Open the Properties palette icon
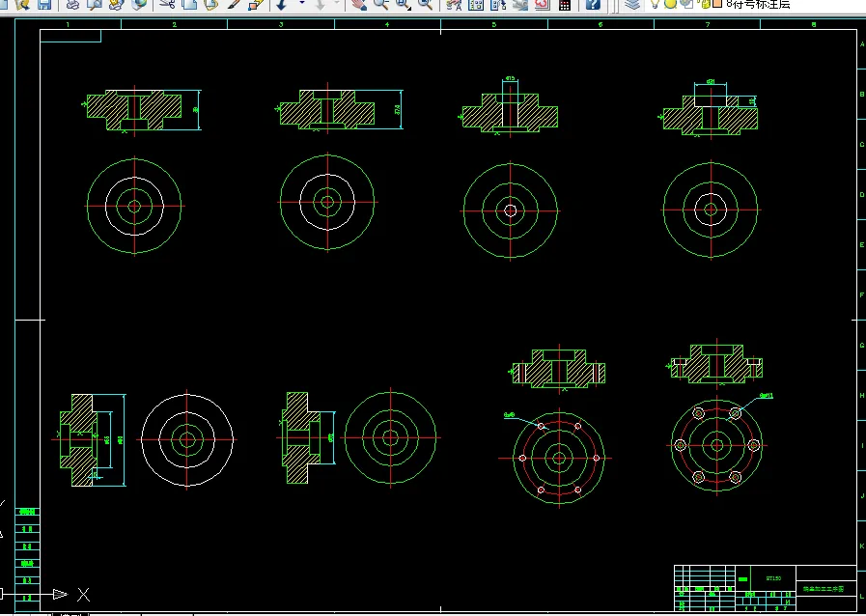This screenshot has width=866, height=616. tap(454, 5)
